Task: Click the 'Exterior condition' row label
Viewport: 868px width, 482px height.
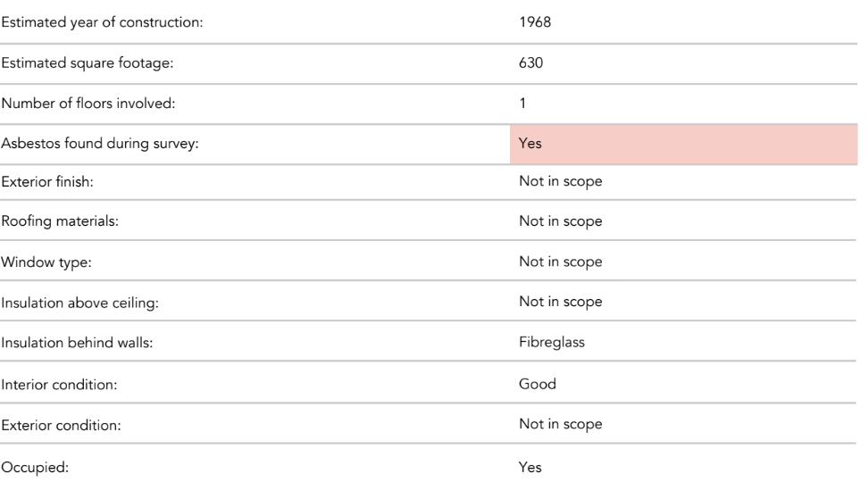Action: [61, 425]
